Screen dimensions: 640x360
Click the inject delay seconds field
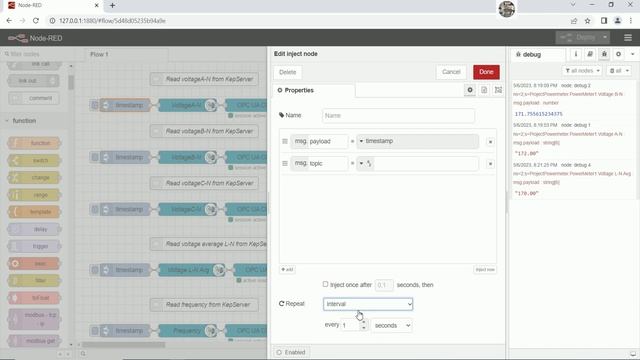click(384, 285)
